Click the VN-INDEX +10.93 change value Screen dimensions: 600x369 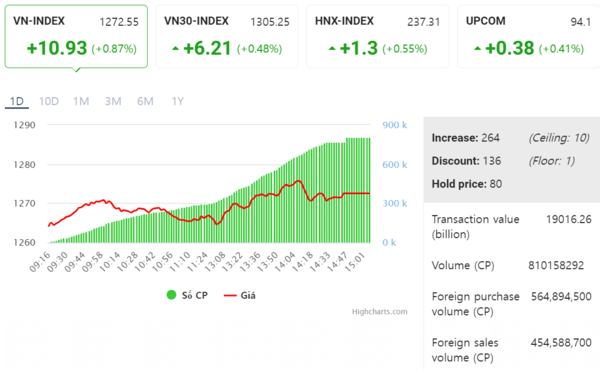pos(57,48)
